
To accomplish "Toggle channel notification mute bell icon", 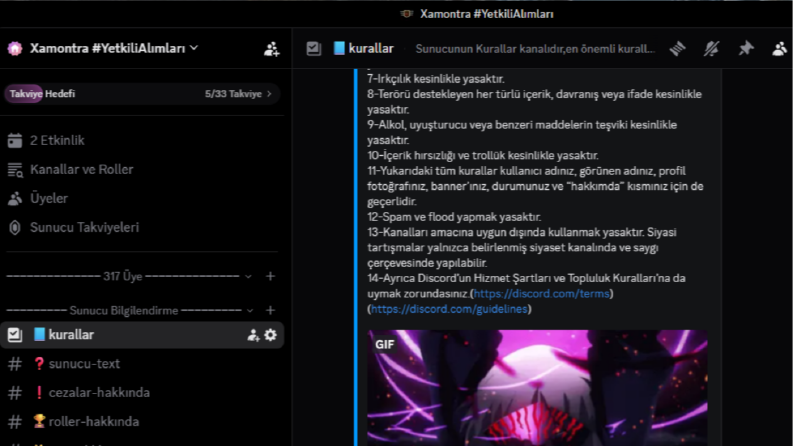I will [x=712, y=49].
